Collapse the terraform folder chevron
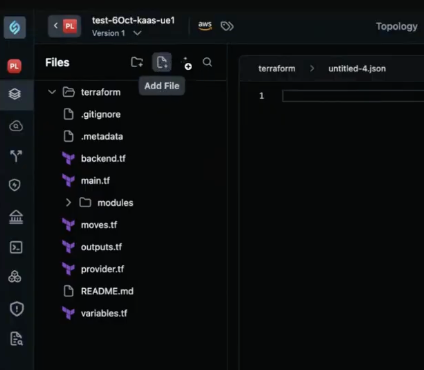The height and width of the screenshot is (370, 424). (x=52, y=92)
